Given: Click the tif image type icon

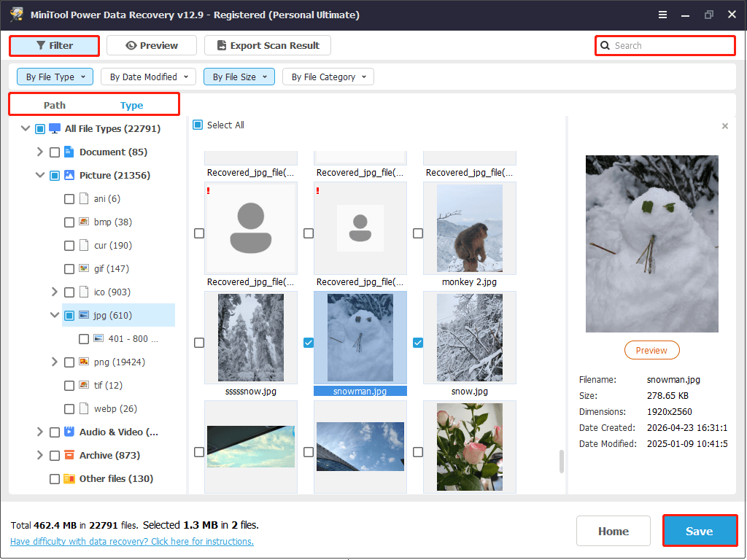Looking at the screenshot, I should point(84,385).
